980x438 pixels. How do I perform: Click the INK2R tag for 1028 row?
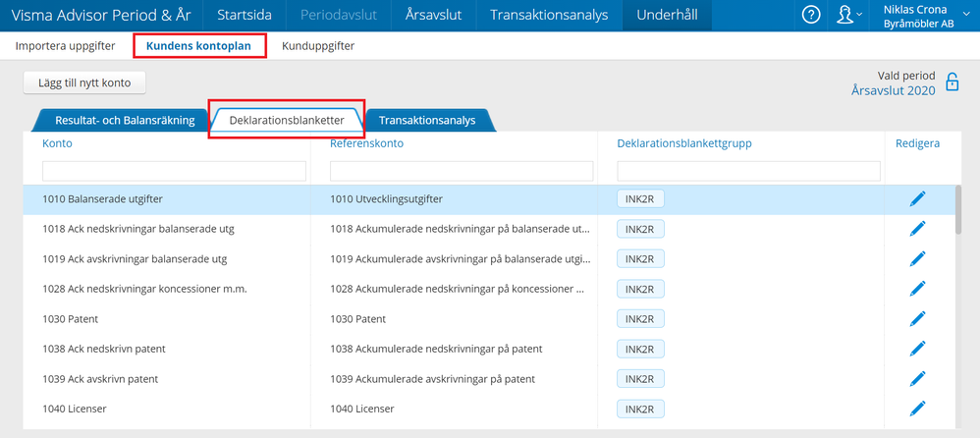coord(640,290)
